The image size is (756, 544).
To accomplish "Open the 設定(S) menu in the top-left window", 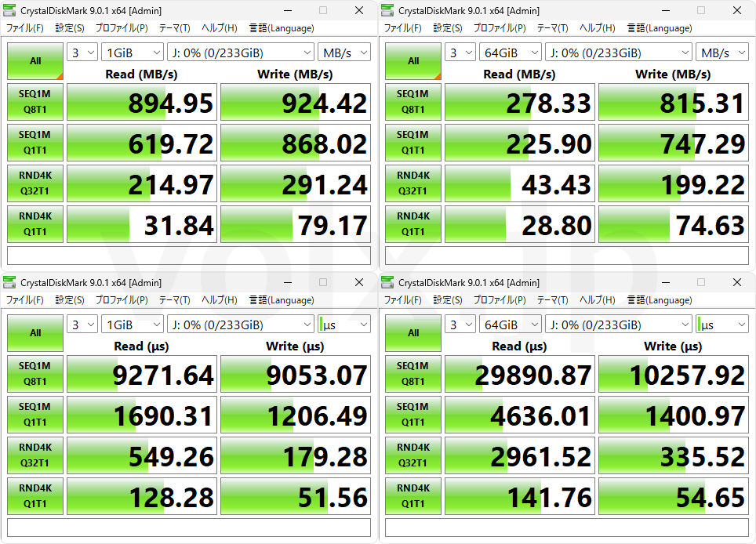I will (x=70, y=28).
